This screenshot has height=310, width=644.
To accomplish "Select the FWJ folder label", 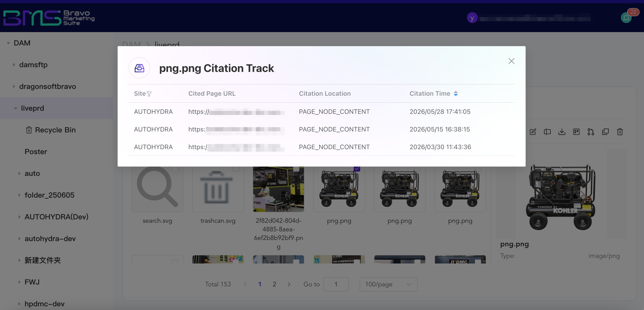I will point(32,282).
